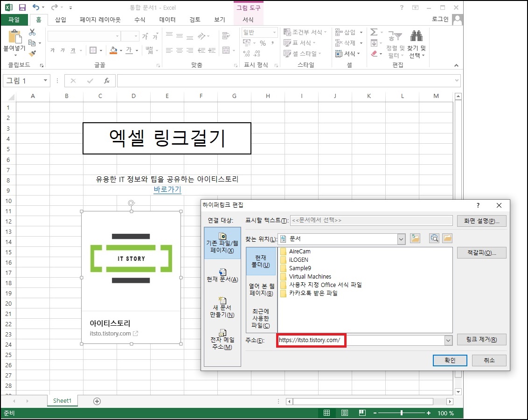Open the Insert ribbon tab
Screen dimensions: 528x420
click(x=61, y=20)
